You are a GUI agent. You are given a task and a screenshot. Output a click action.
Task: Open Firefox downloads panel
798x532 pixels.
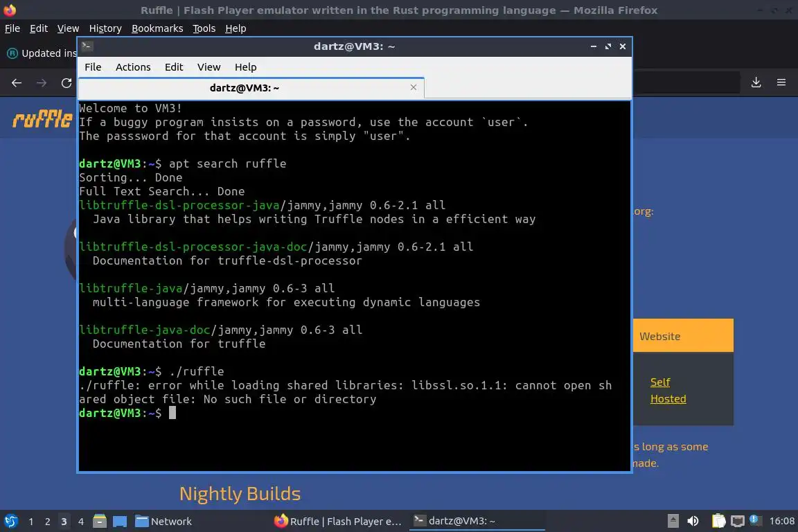(756, 82)
